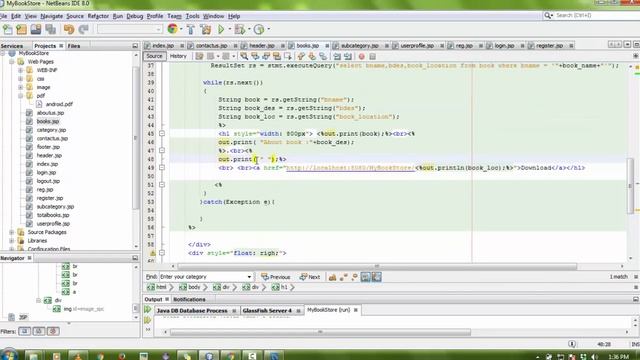
Task: Click the Start Macro Recording red icon
Action: coord(361,56)
